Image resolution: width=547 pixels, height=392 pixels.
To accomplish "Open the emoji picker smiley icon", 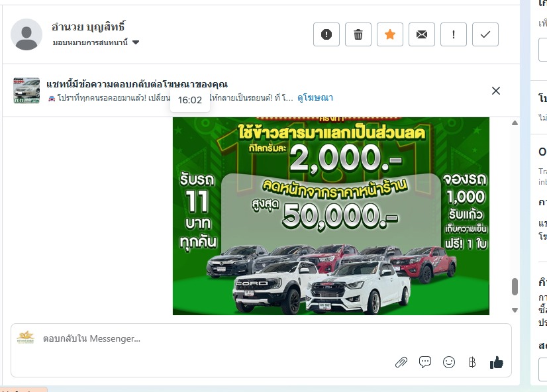I will 448,362.
